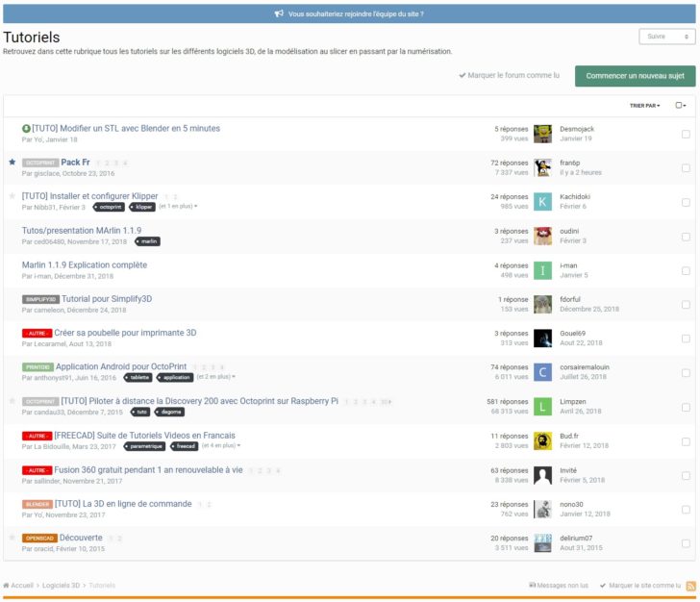Tick checkbox for Pack Fr row
700x602 pixels.
click(x=686, y=168)
